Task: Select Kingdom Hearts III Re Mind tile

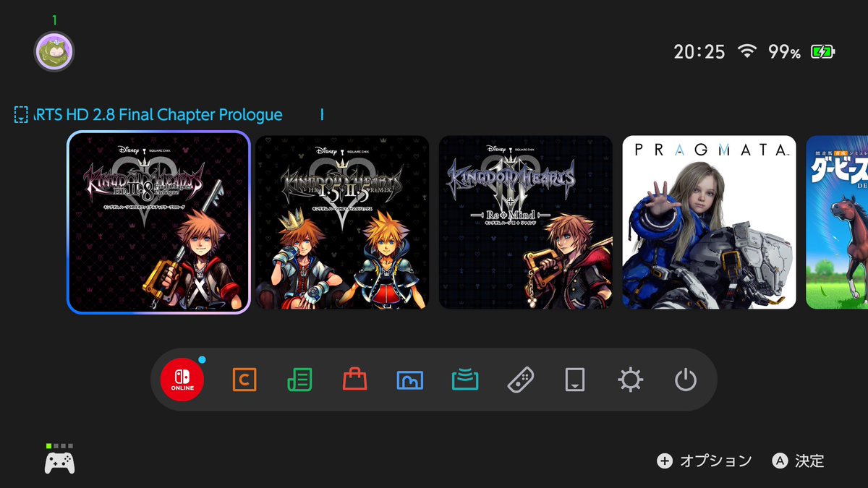Action: tap(526, 223)
